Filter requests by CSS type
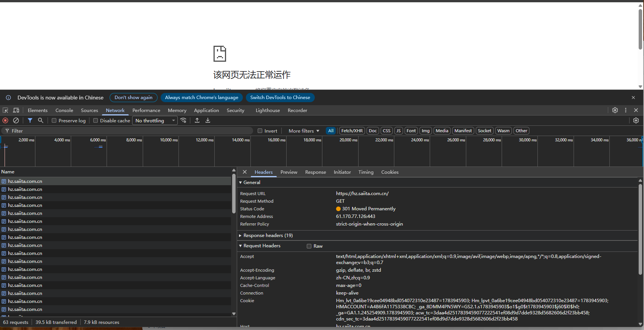 (x=387, y=131)
